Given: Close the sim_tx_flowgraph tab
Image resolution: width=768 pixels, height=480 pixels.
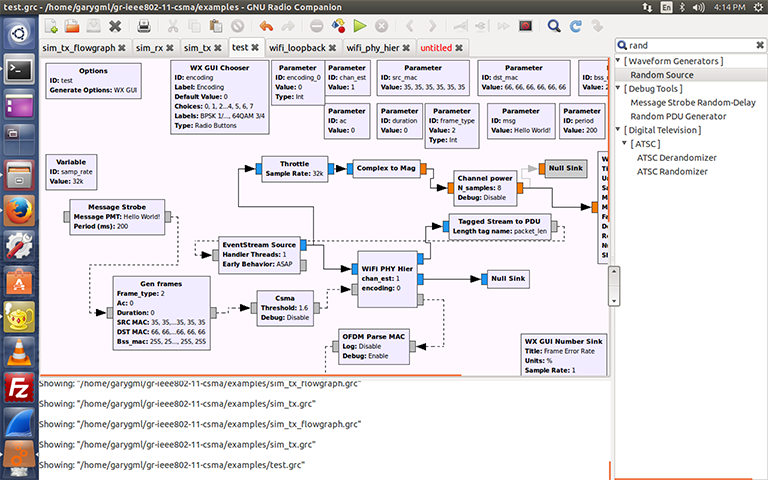Looking at the screenshot, I should (x=121, y=47).
